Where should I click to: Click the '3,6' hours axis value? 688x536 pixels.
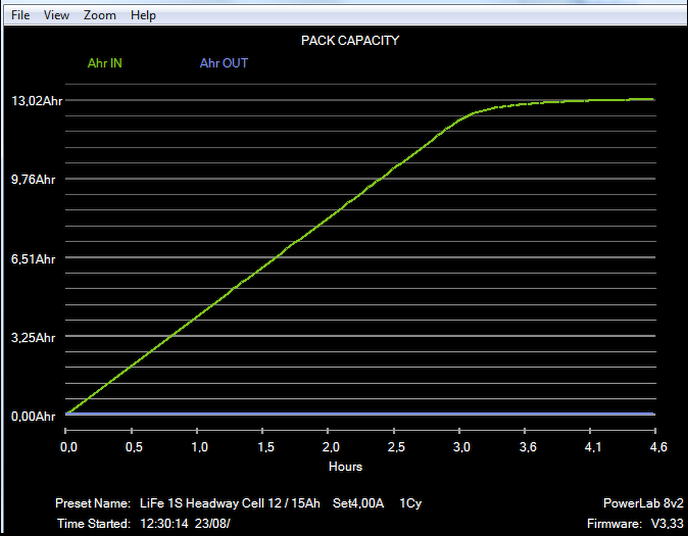[x=528, y=447]
